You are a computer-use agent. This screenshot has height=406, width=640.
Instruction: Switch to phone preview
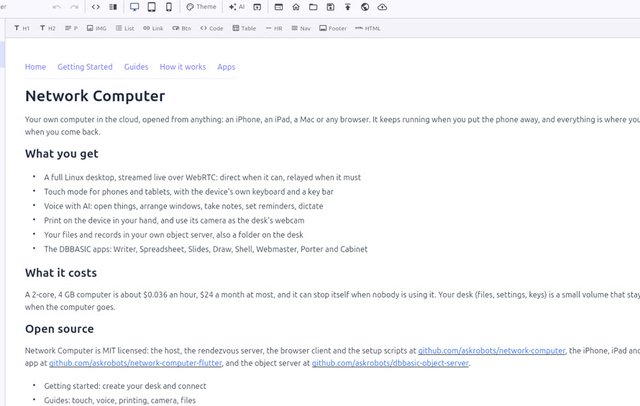pos(169,7)
